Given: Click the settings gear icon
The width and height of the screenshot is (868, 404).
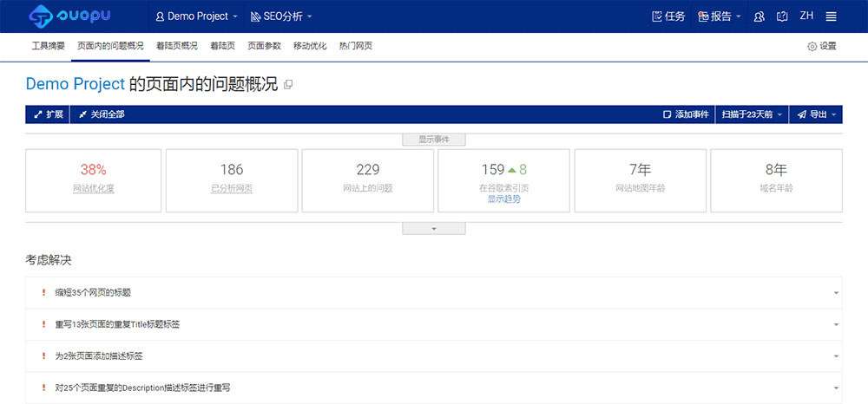Looking at the screenshot, I should [812, 47].
